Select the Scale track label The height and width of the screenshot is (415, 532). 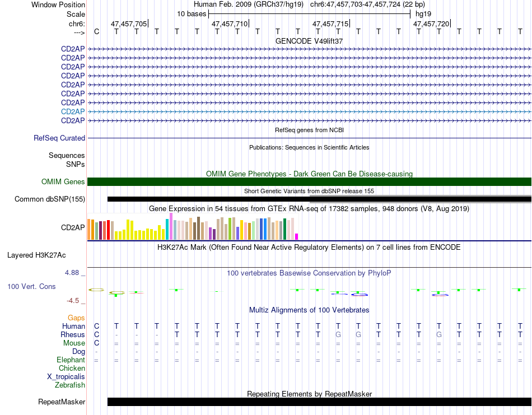(76, 14)
